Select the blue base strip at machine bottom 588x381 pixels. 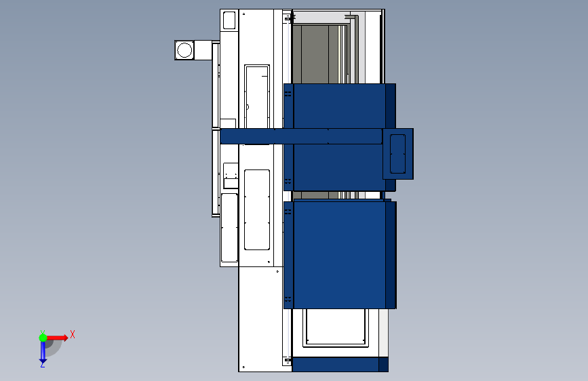pyautogui.click(x=340, y=365)
